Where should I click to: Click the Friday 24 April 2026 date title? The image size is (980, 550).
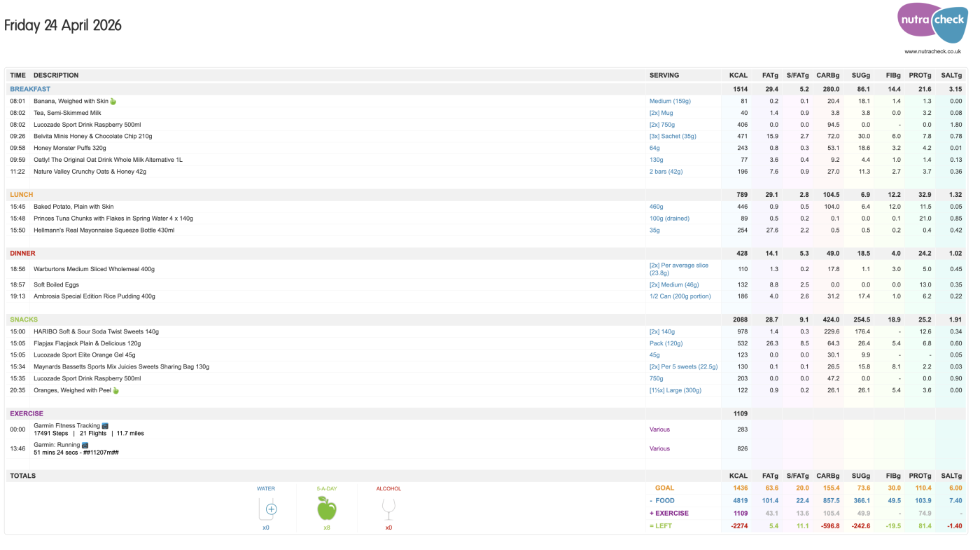pyautogui.click(x=63, y=25)
